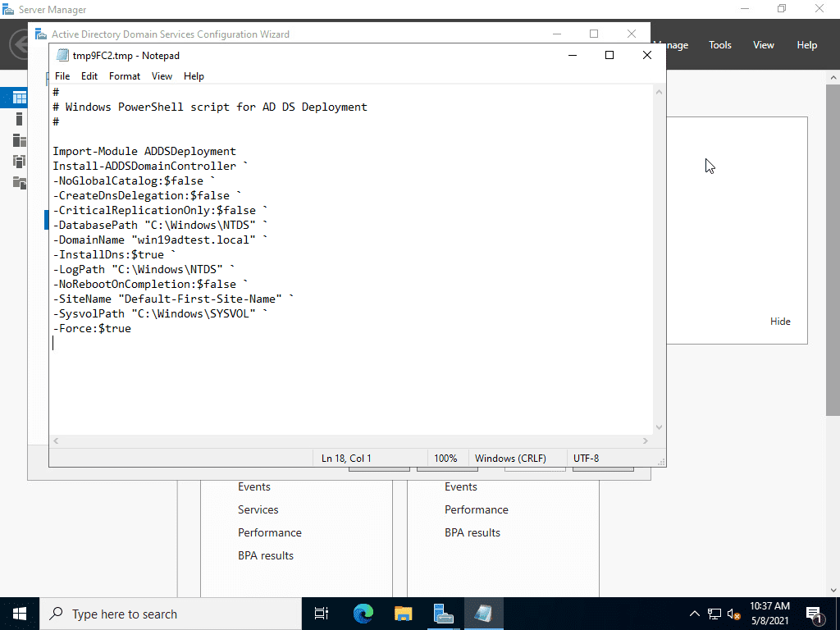840x630 pixels.
Task: Launch Microsoft Edge from the taskbar
Action: pos(362,613)
